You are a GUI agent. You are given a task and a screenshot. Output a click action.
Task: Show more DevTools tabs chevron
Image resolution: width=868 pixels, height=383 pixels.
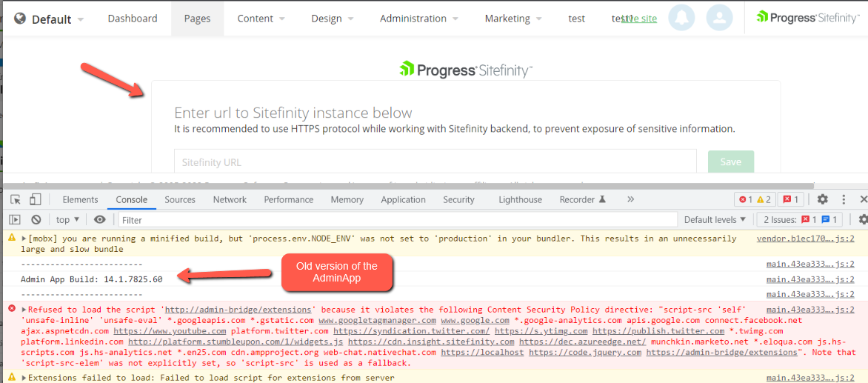(630, 199)
